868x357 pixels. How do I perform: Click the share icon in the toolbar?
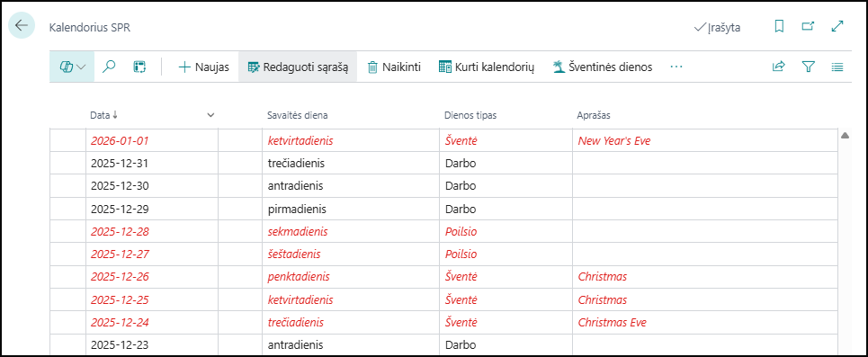778,67
